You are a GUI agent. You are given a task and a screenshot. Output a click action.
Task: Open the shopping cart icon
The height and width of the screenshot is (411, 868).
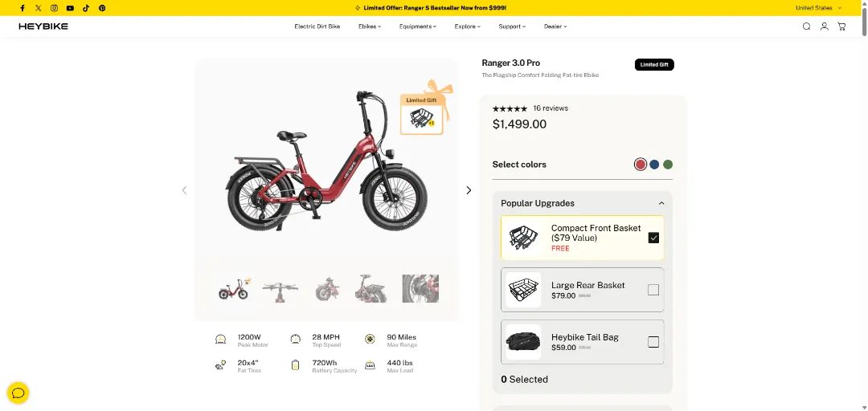tap(841, 26)
